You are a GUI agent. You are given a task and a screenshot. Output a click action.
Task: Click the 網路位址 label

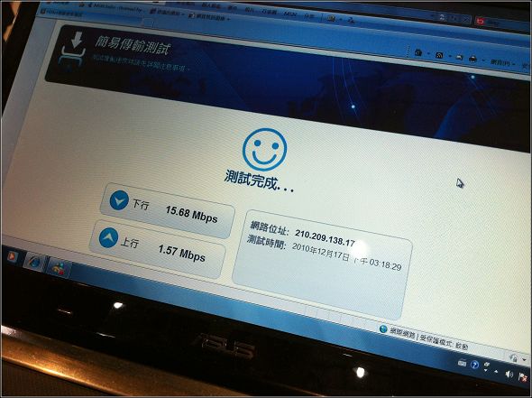click(x=269, y=227)
